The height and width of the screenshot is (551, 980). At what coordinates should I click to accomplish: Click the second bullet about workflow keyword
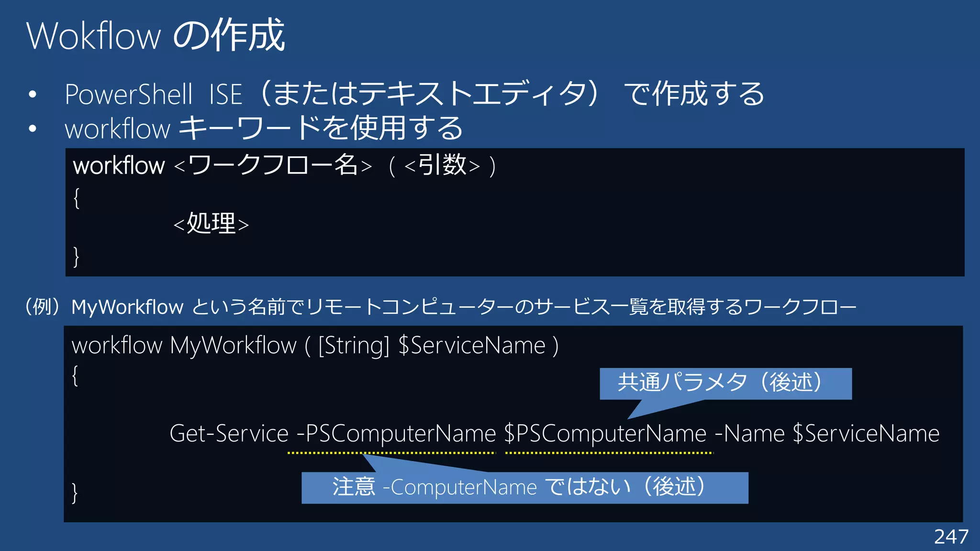(263, 128)
